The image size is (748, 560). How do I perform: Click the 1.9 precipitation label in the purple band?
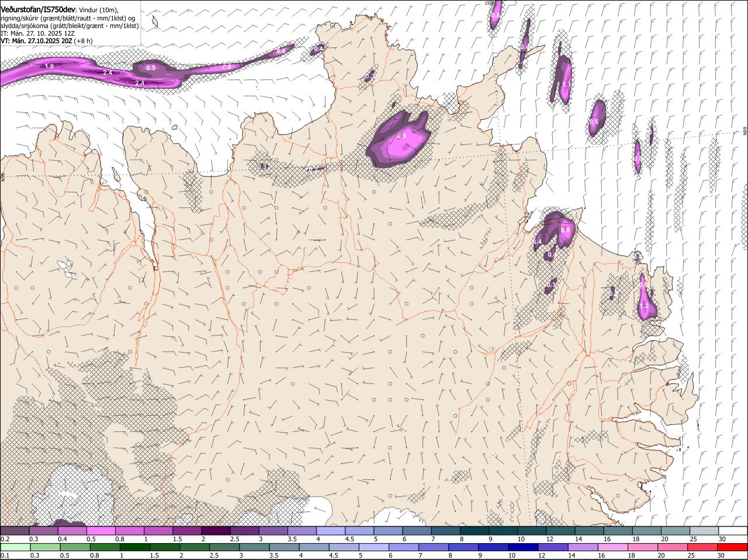click(x=50, y=67)
